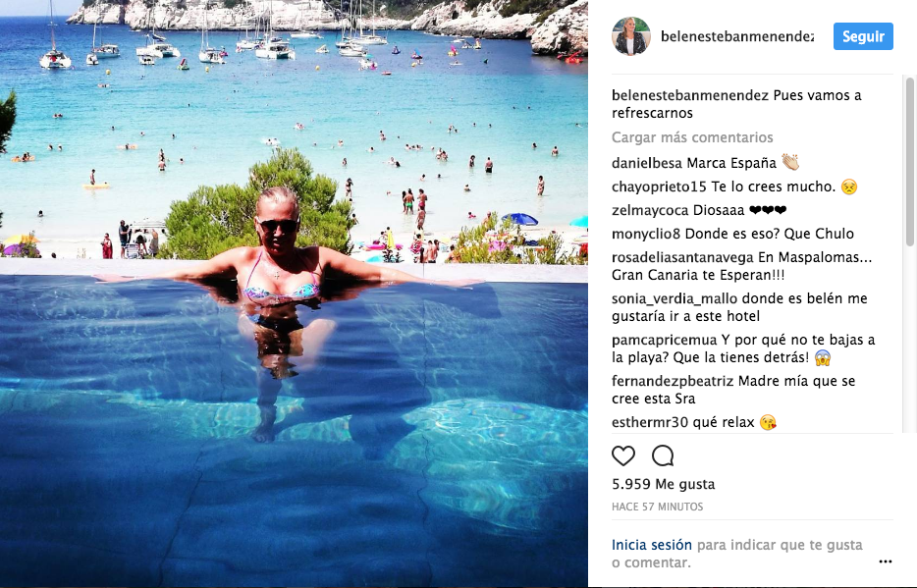Viewport: 917px width, 588px height.
Task: Visit pamcapricemua profile link
Action: [665, 341]
